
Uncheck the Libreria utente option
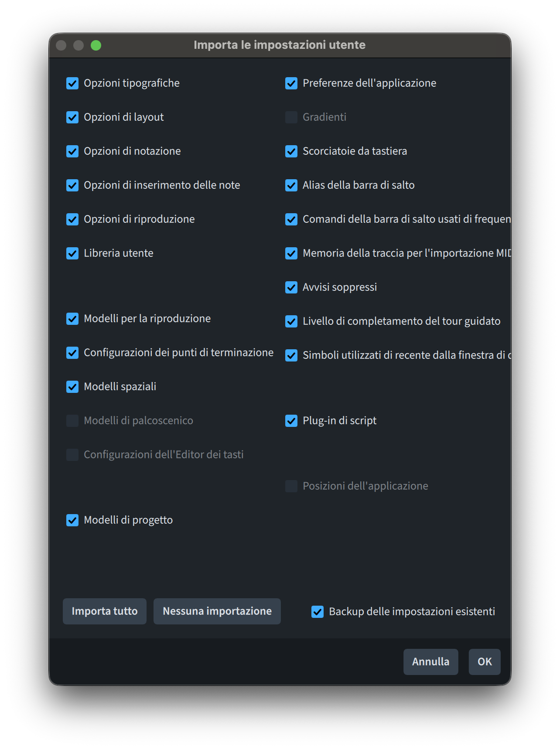pos(72,253)
